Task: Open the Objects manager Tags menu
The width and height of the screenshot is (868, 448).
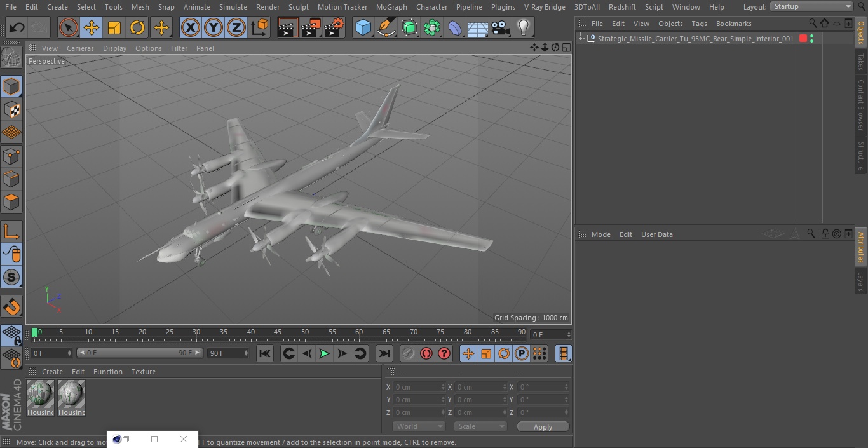Action: pyautogui.click(x=699, y=24)
